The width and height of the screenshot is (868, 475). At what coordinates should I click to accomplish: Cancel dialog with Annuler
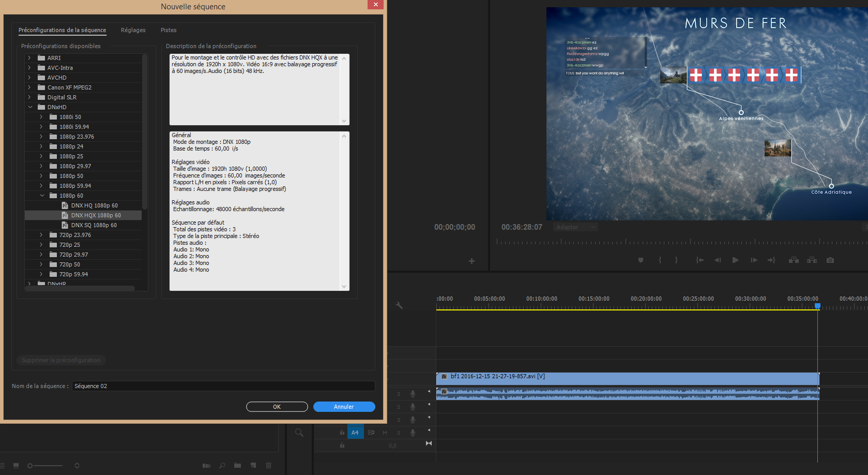(x=344, y=407)
